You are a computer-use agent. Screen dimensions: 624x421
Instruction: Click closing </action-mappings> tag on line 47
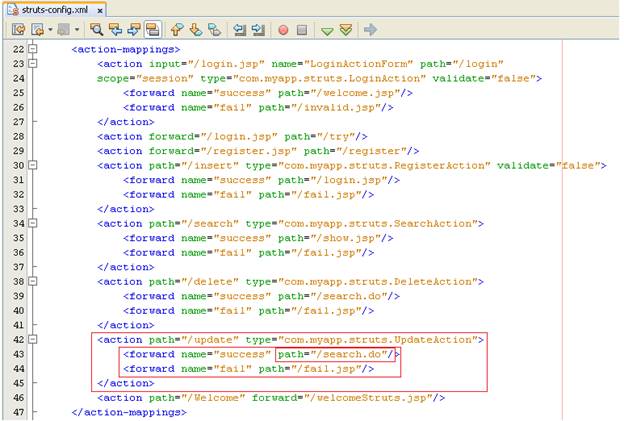coord(129,412)
